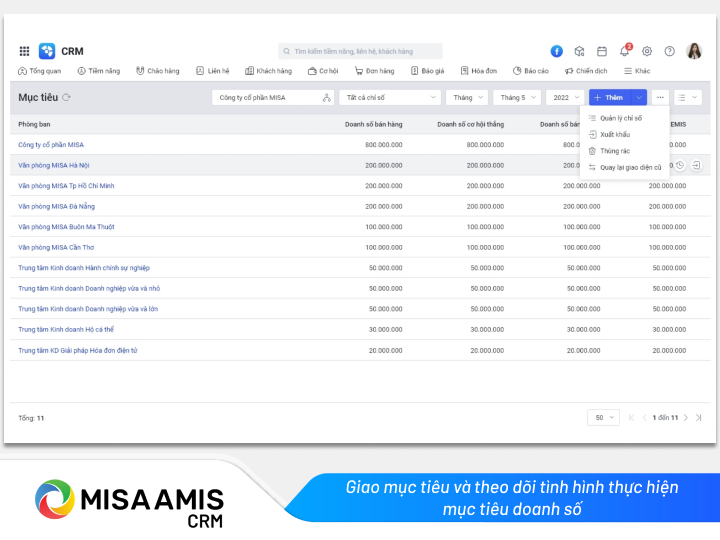This screenshot has width=720, height=540.
Task: Open the package box icon in header
Action: [579, 51]
